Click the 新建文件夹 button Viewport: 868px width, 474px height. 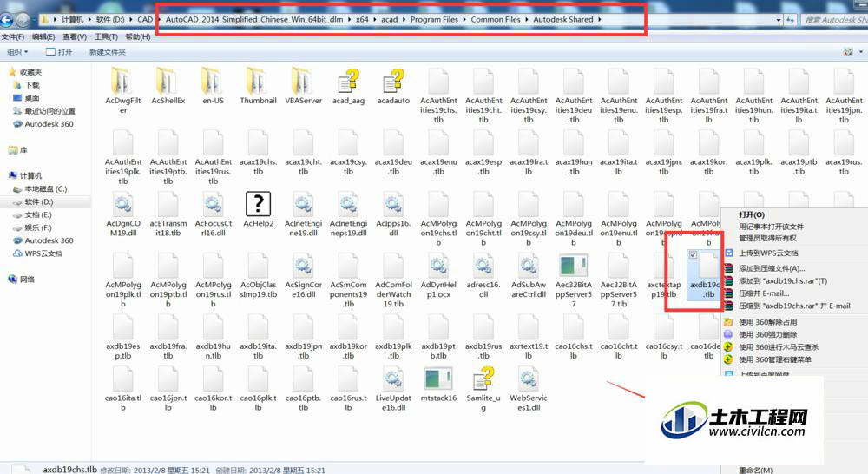click(x=108, y=52)
